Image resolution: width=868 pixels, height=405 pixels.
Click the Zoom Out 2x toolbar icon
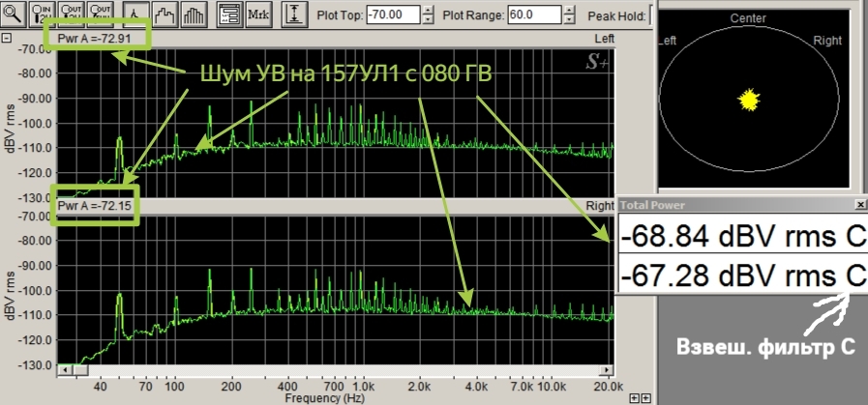72,14
